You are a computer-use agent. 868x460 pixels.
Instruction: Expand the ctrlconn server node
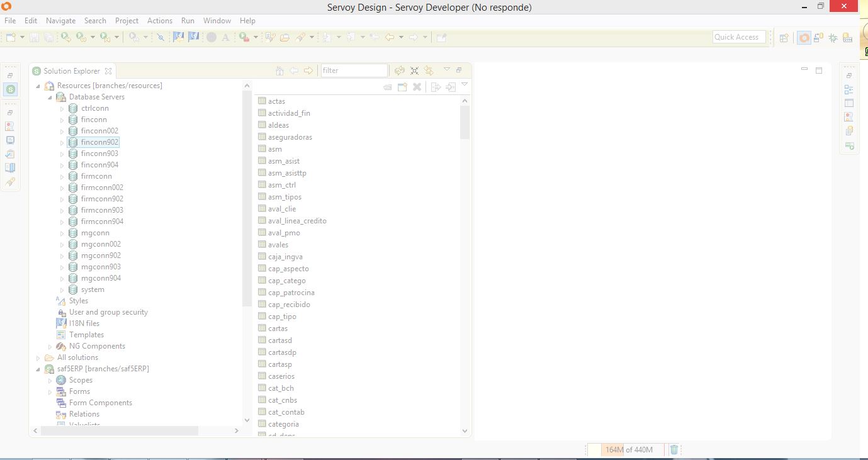[x=62, y=109]
